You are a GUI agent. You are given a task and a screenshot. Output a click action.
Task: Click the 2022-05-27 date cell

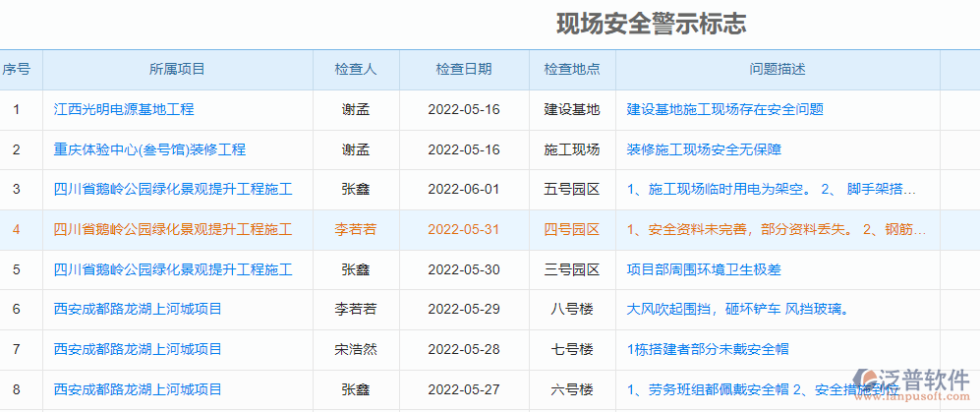click(x=464, y=389)
